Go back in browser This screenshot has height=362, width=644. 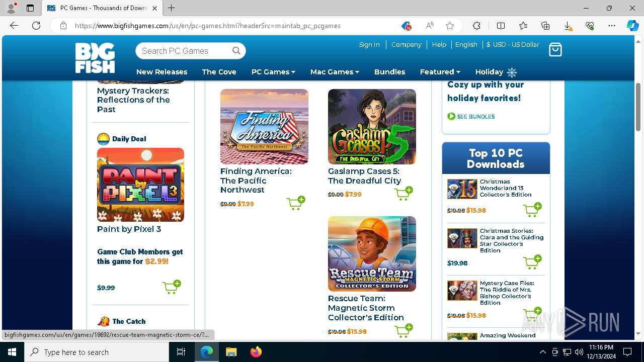(14, 26)
